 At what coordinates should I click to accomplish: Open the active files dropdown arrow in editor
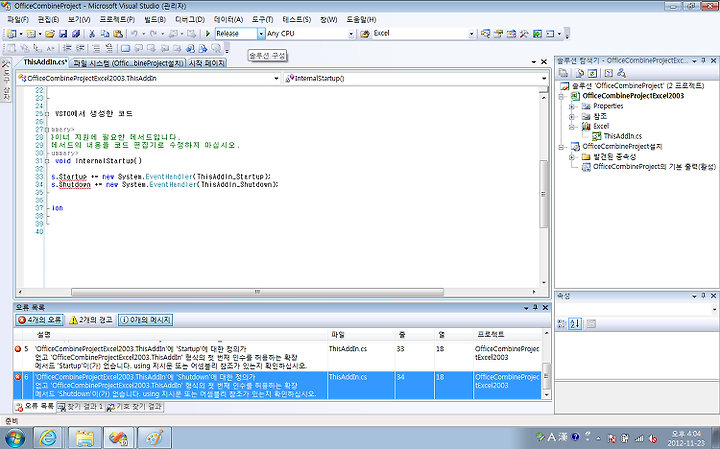pos(534,62)
